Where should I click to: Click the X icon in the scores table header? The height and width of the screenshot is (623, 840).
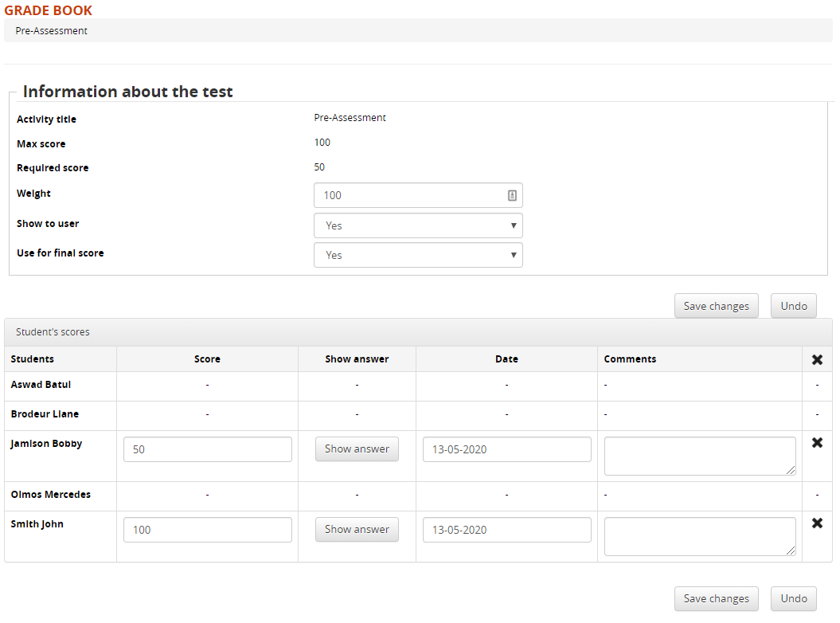click(x=817, y=359)
